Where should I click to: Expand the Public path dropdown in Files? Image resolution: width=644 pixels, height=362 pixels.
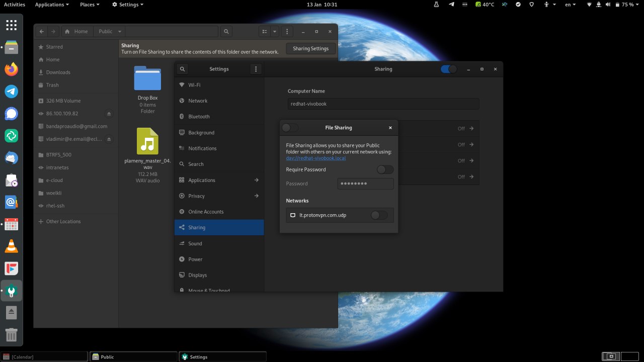tap(120, 31)
